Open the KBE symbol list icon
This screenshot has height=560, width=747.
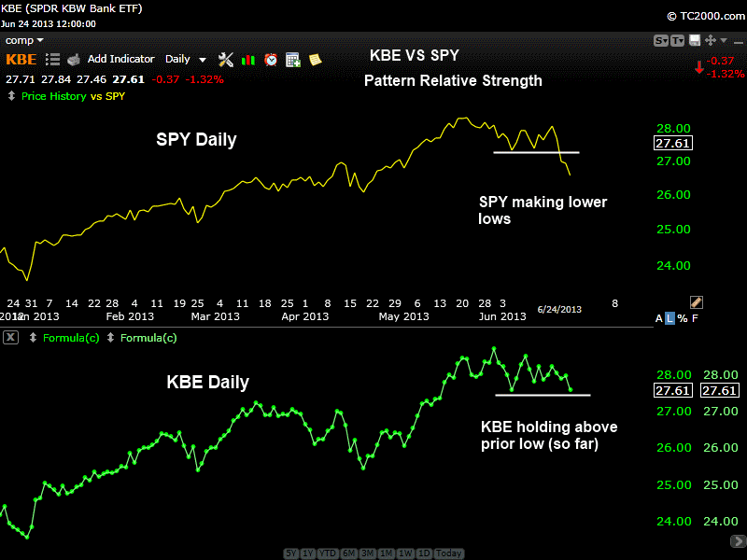tap(52, 60)
